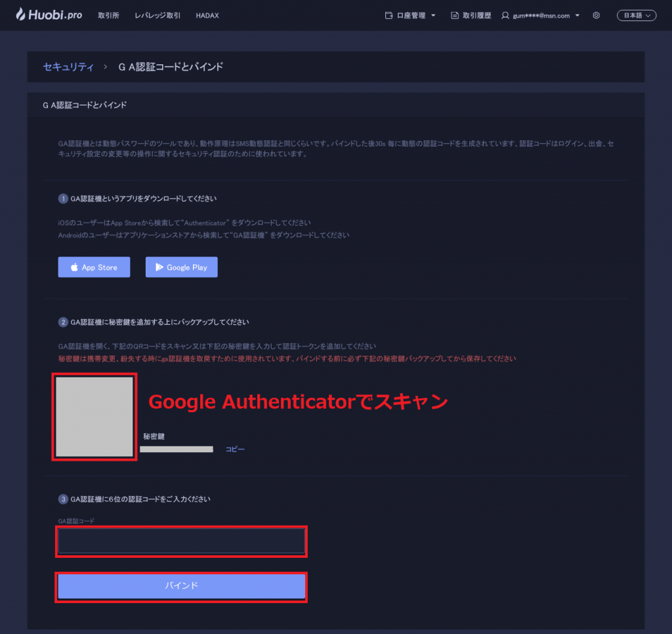The image size is (672, 634).
Task: Click the red backup warning text
Action: pyautogui.click(x=287, y=358)
